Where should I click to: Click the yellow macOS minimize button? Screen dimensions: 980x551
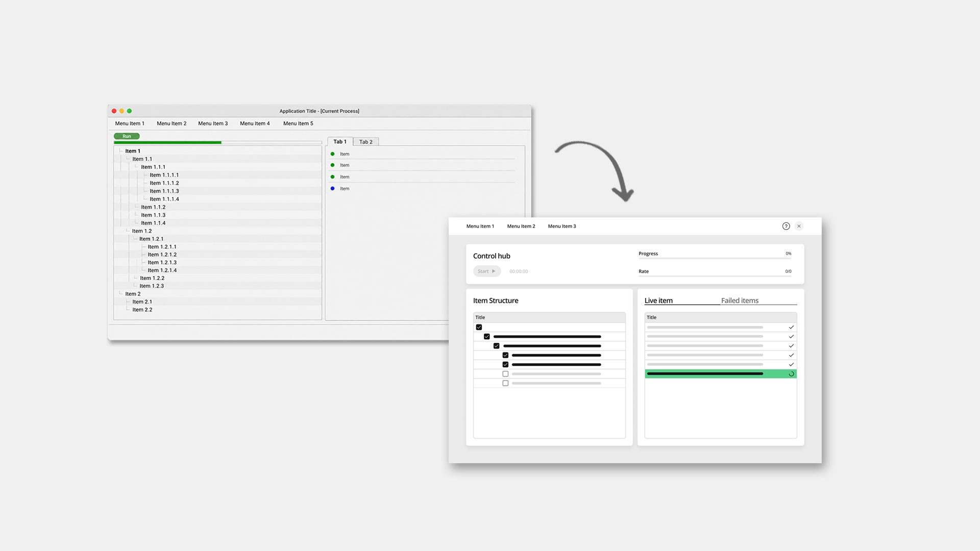coord(122,111)
